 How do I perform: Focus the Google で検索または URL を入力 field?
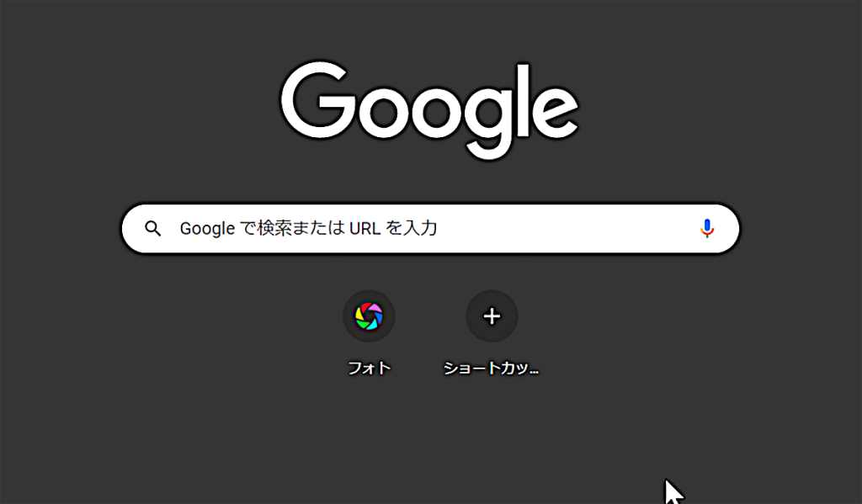tap(430, 229)
